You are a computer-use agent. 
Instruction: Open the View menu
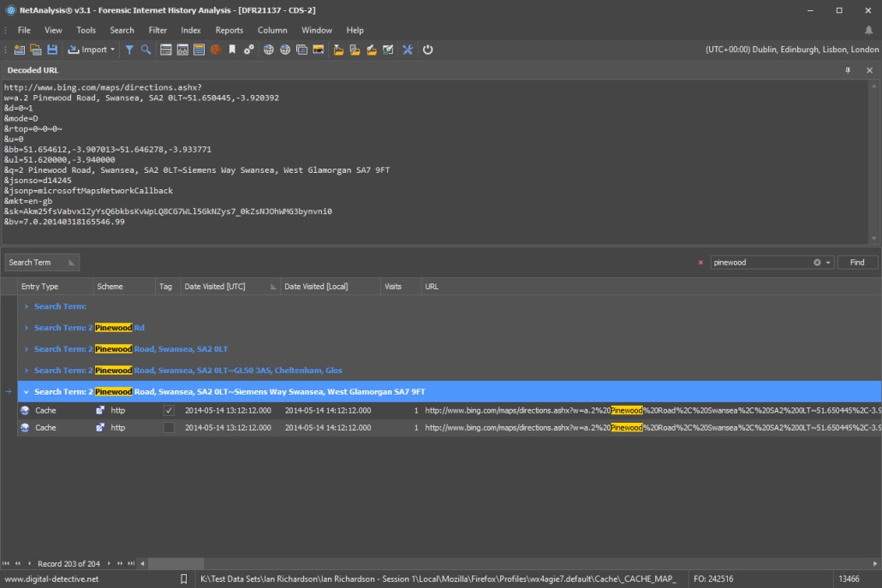53,30
